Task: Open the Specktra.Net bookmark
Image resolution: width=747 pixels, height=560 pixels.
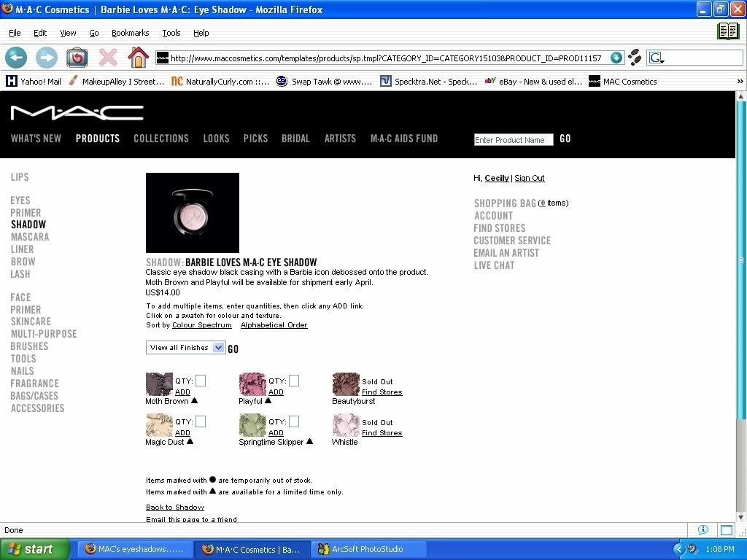Action: (x=428, y=82)
